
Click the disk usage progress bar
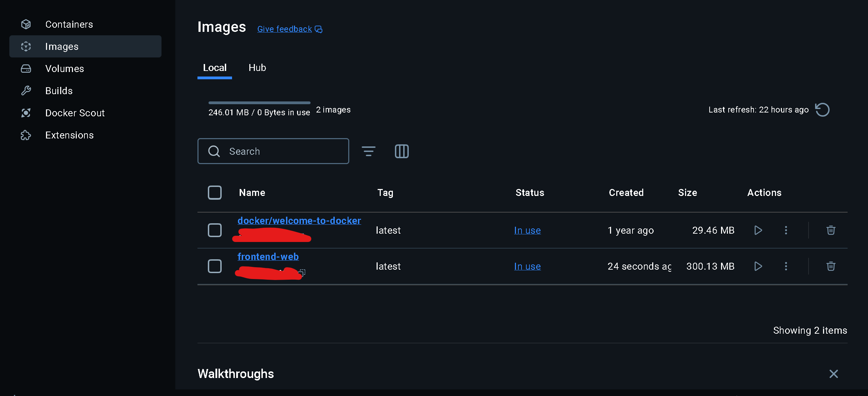click(259, 103)
